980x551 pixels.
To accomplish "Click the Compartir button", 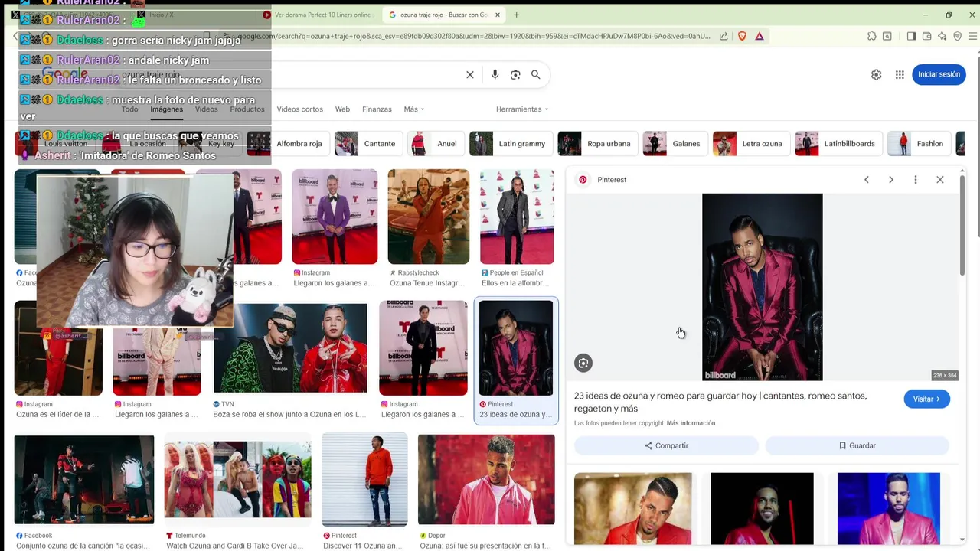I will tap(666, 445).
